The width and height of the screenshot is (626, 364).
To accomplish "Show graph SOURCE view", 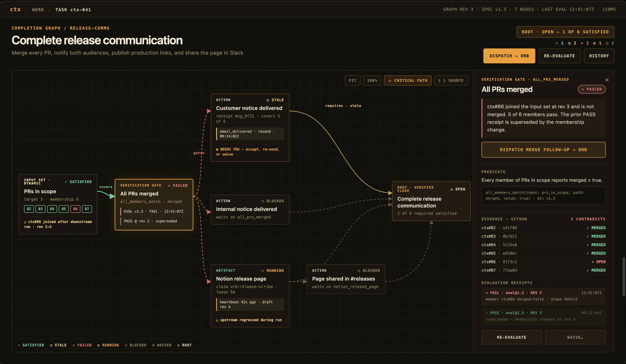I will coord(451,81).
